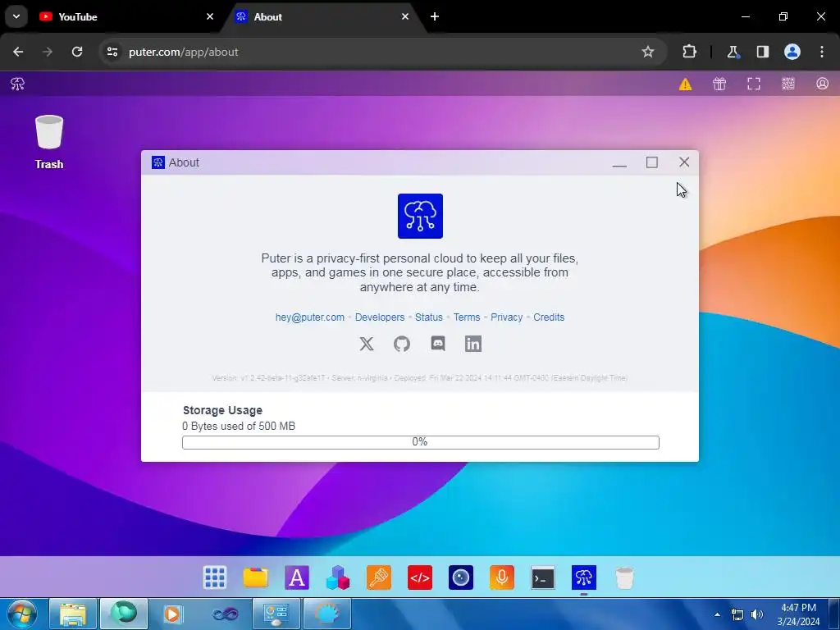Viewport: 840px width, 630px height.
Task: Open the media player taskbar icon
Action: tap(172, 614)
